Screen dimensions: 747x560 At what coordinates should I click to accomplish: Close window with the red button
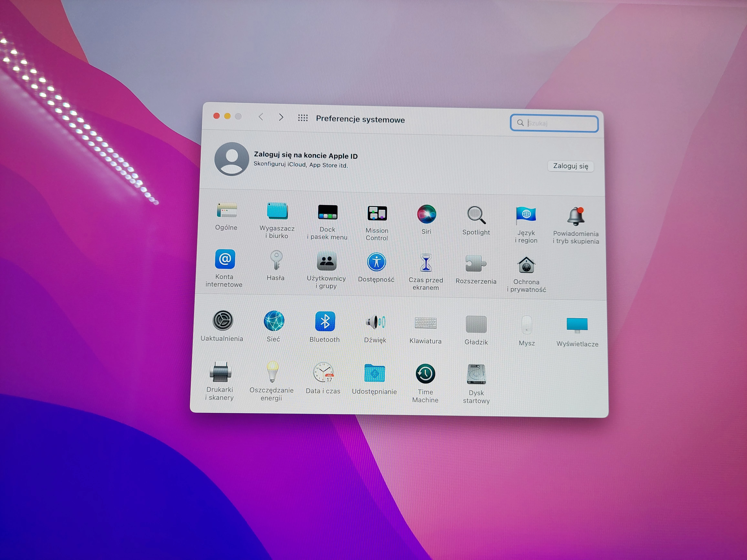[x=216, y=116]
